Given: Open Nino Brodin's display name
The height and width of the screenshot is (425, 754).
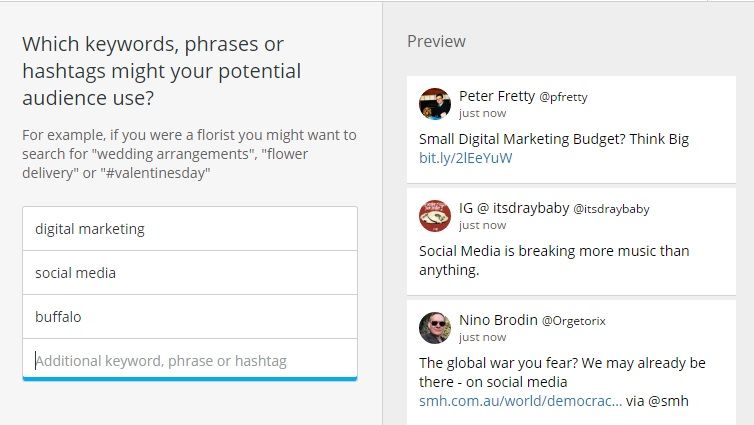Looking at the screenshot, I should pyautogui.click(x=498, y=320).
